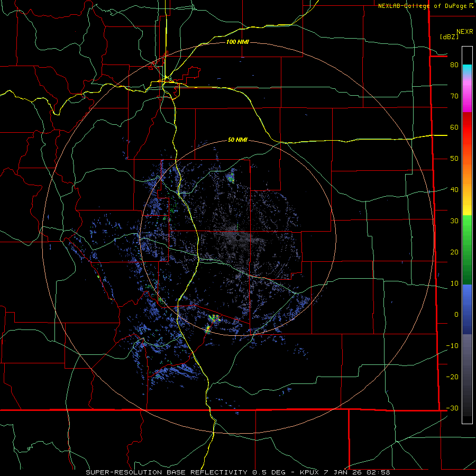
Task: Select the 50 dBZ scale value
Action: (454, 159)
